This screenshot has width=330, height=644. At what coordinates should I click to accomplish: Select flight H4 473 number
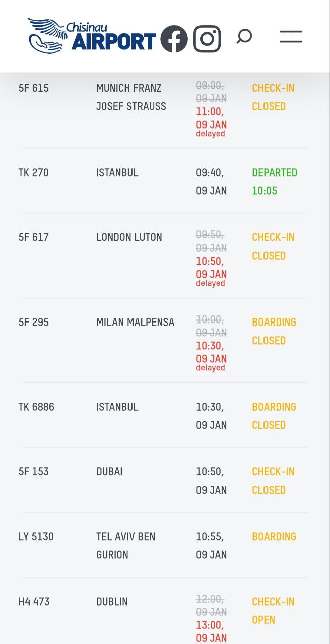tap(34, 601)
